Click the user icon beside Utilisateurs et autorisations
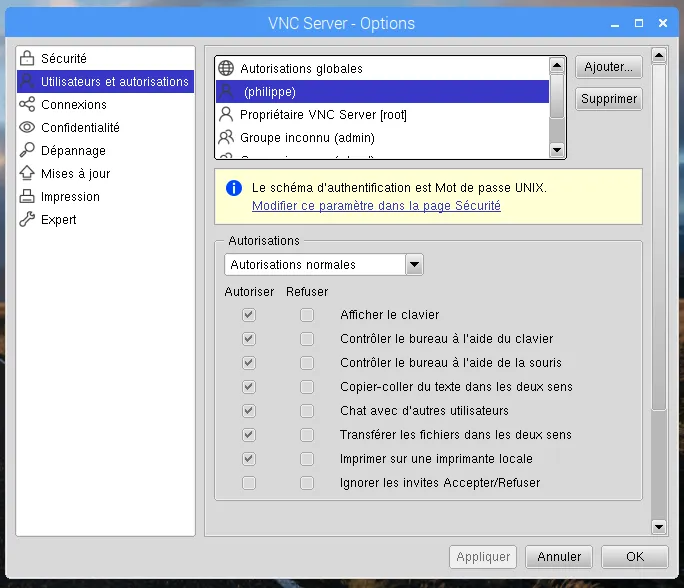This screenshot has width=684, height=588. [27, 81]
